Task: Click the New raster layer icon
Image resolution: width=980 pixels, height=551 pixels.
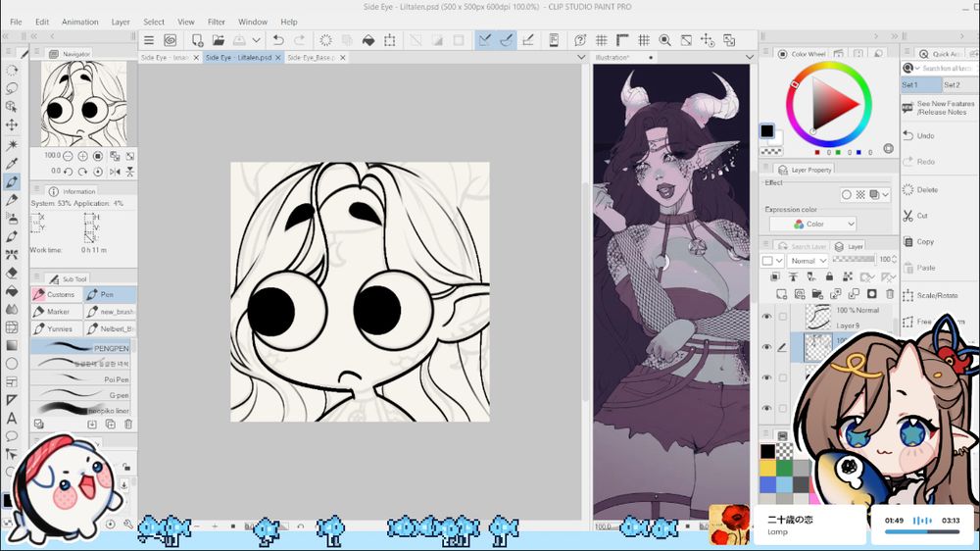Action: (x=781, y=294)
